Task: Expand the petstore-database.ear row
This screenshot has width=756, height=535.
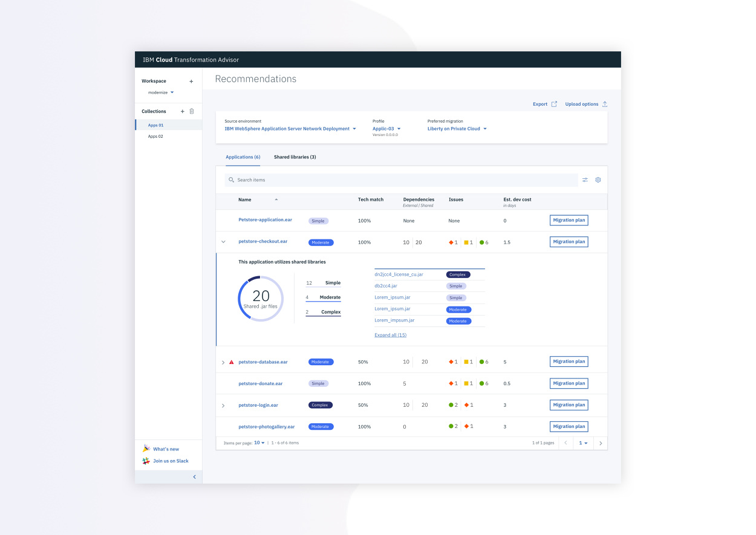Action: 223,362
